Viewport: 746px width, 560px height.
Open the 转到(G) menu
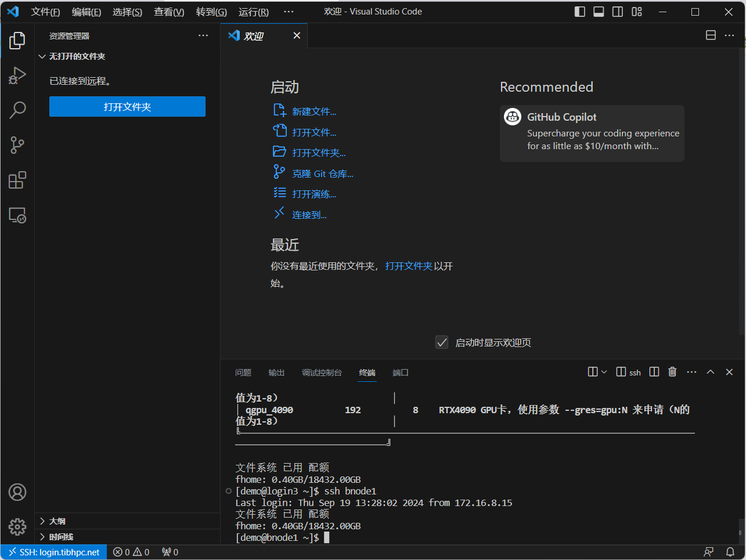pyautogui.click(x=211, y=12)
